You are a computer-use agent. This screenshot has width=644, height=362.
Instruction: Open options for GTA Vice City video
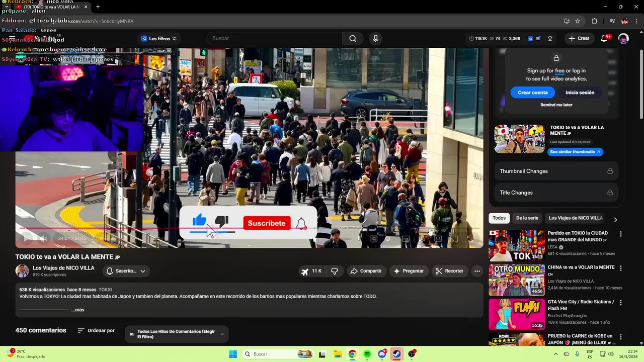click(620, 303)
